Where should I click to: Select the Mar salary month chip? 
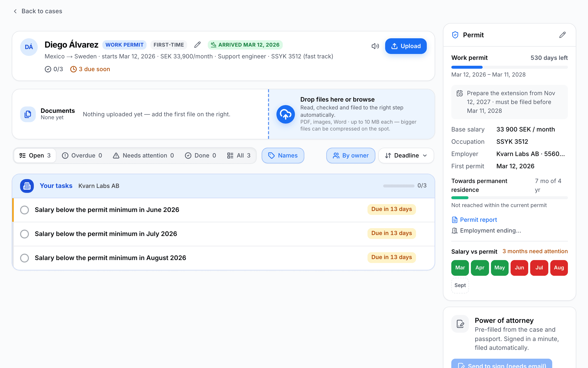pos(460,268)
